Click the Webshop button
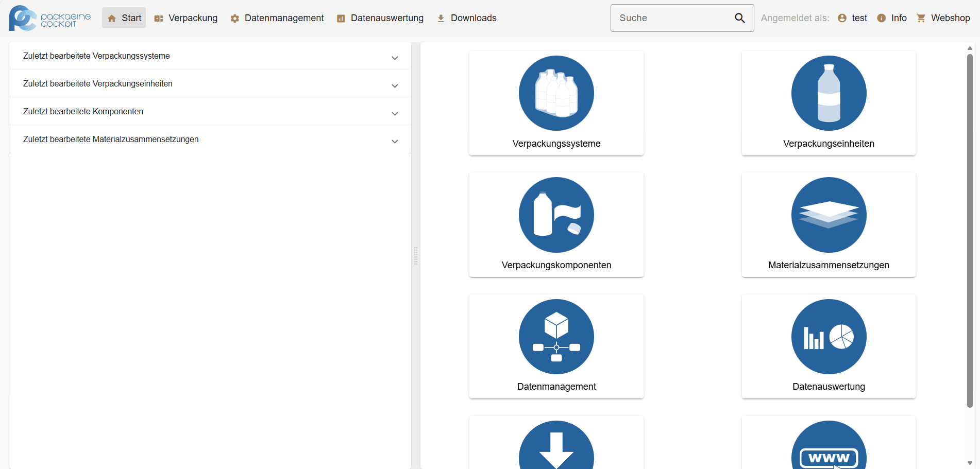The height and width of the screenshot is (469, 980). [943, 18]
